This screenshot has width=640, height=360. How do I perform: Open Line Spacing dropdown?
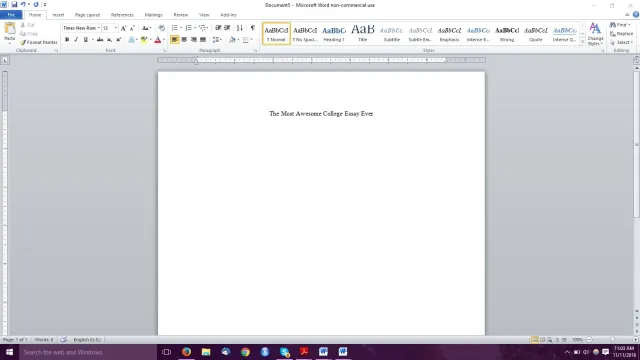coord(217,40)
